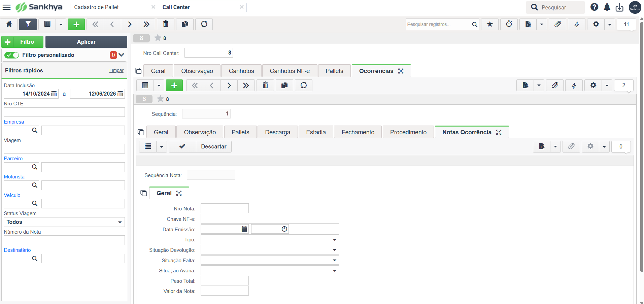644x304 pixels.
Task: Click the Parceiro link label
Action: 13,159
